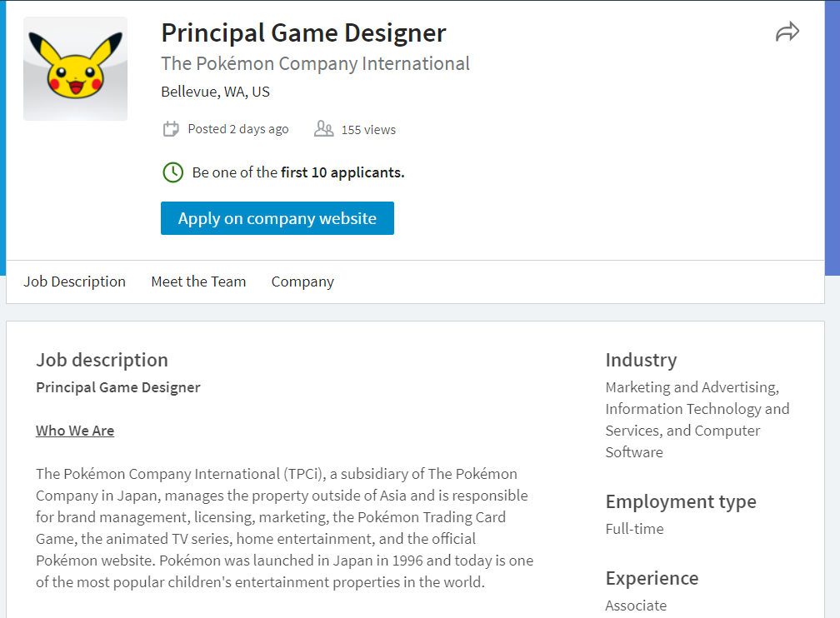Open the Bellevue, WA, US location link

pyautogui.click(x=215, y=92)
